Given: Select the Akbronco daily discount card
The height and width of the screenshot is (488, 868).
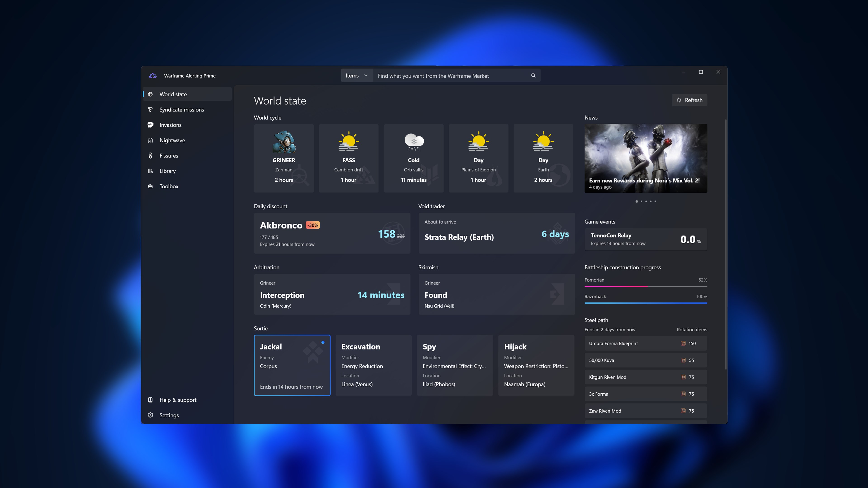Looking at the screenshot, I should pos(332,233).
